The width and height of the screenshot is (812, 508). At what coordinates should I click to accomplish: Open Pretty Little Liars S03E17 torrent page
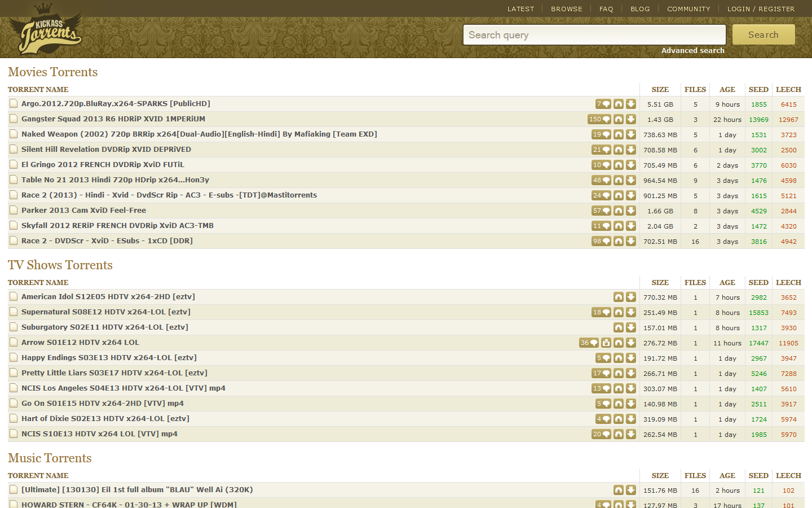pyautogui.click(x=114, y=373)
